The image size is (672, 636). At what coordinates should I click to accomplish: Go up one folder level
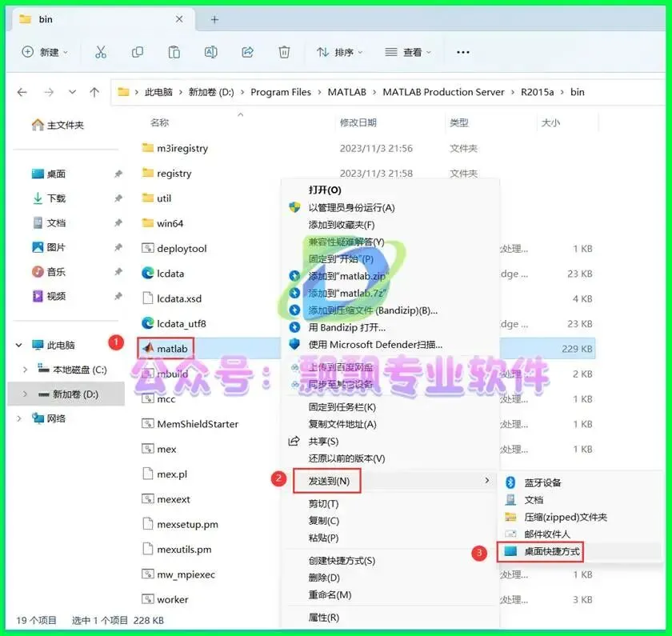pos(94,92)
